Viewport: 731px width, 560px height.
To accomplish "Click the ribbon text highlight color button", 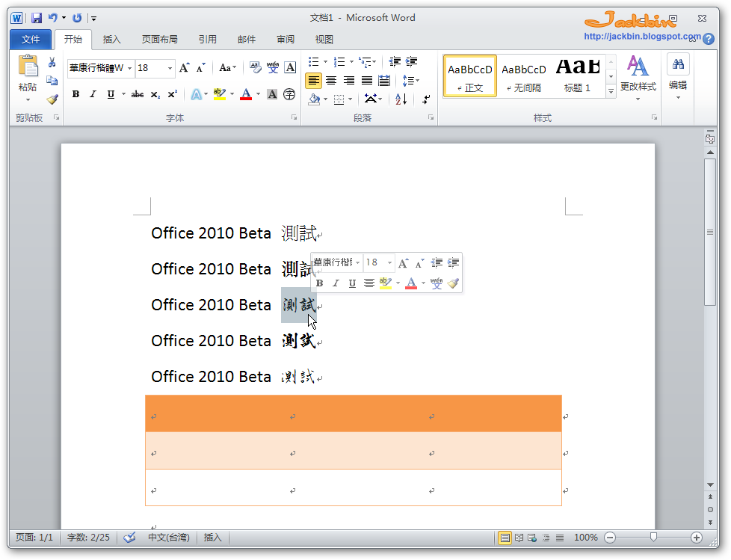I will click(x=220, y=95).
